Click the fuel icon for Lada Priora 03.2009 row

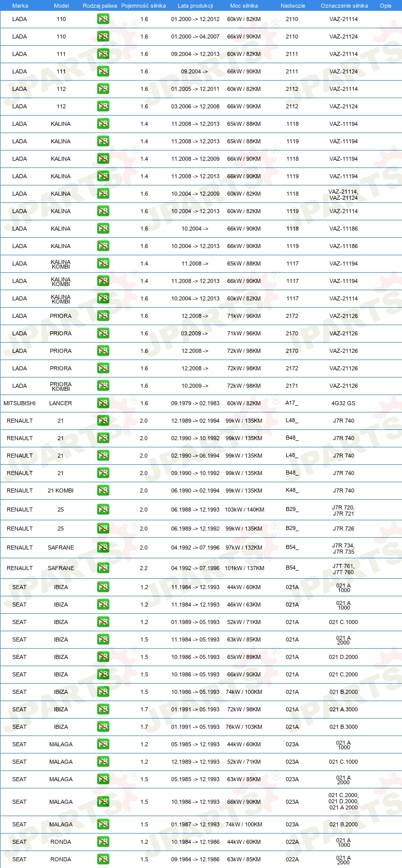click(103, 333)
